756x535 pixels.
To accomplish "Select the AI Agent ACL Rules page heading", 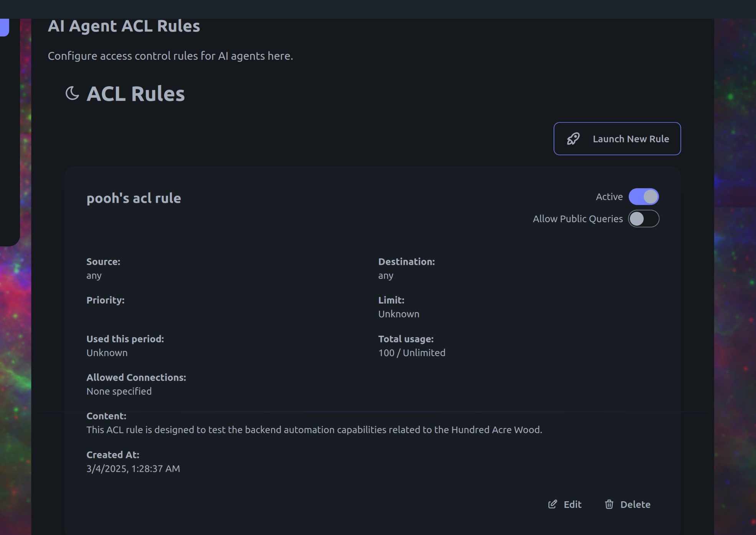I will click(x=124, y=26).
